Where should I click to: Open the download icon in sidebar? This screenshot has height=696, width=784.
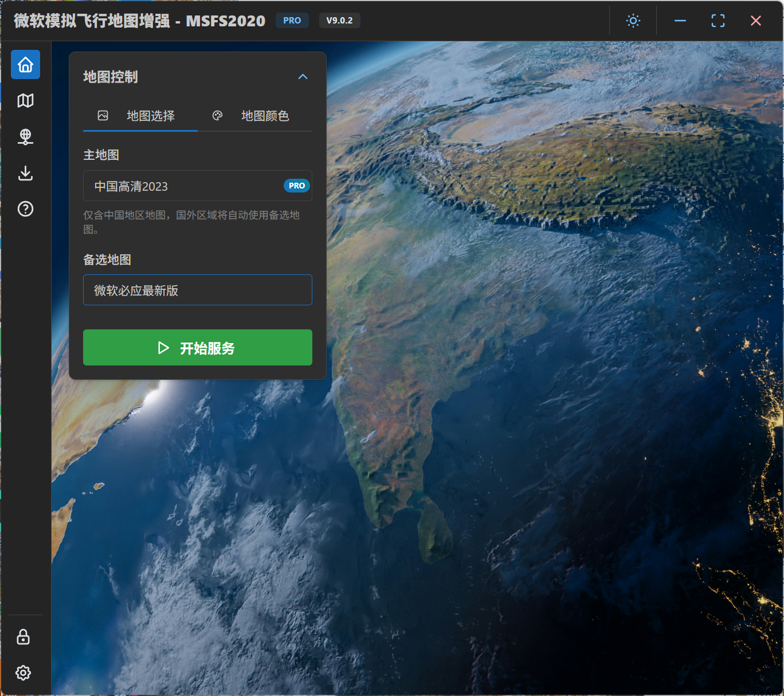25,173
